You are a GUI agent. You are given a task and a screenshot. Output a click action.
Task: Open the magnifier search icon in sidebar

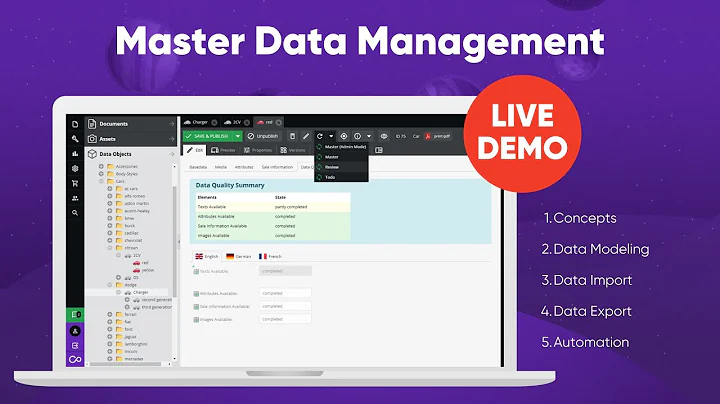tap(75, 213)
